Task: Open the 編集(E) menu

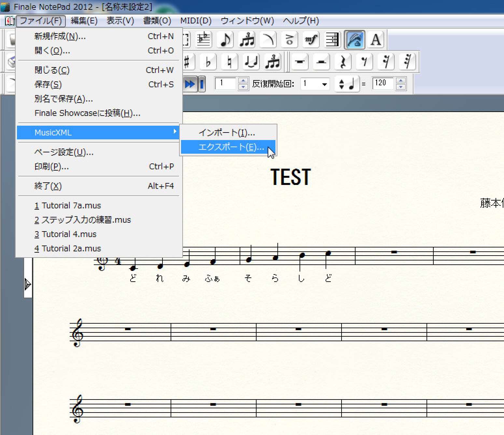Action: point(84,21)
